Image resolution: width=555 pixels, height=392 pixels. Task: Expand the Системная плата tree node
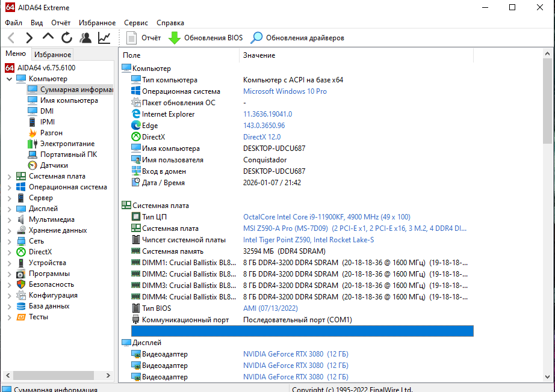tap(9, 176)
